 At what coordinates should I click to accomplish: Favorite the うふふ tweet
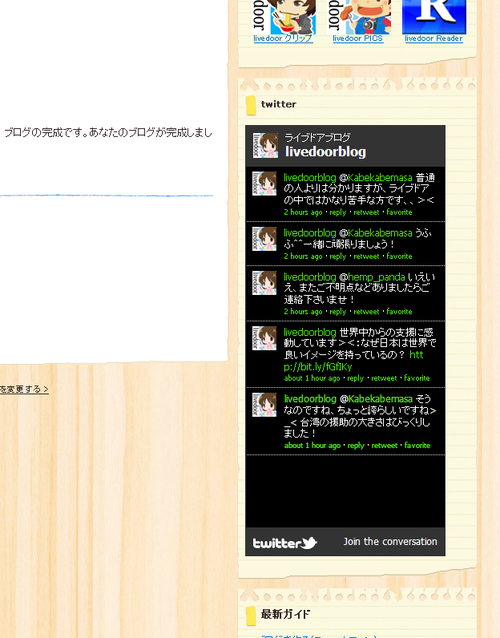(399, 256)
